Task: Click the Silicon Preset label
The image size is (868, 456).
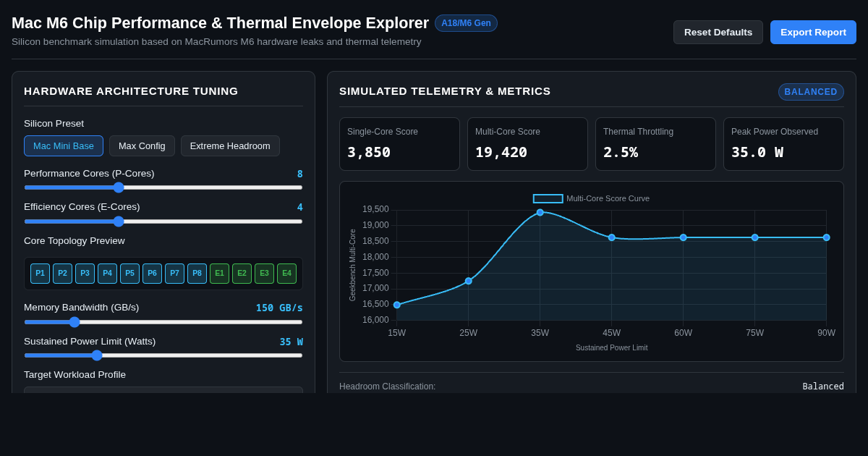Action: [54, 124]
